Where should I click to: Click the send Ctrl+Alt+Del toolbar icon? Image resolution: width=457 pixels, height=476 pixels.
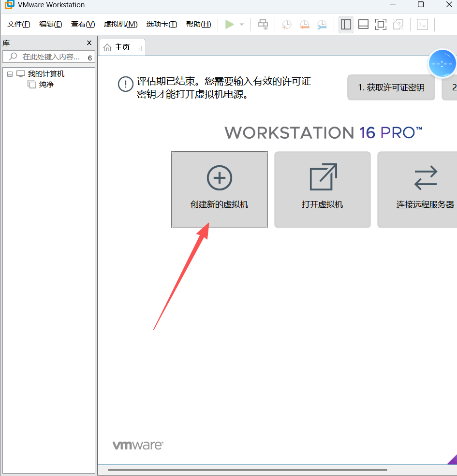coord(263,24)
